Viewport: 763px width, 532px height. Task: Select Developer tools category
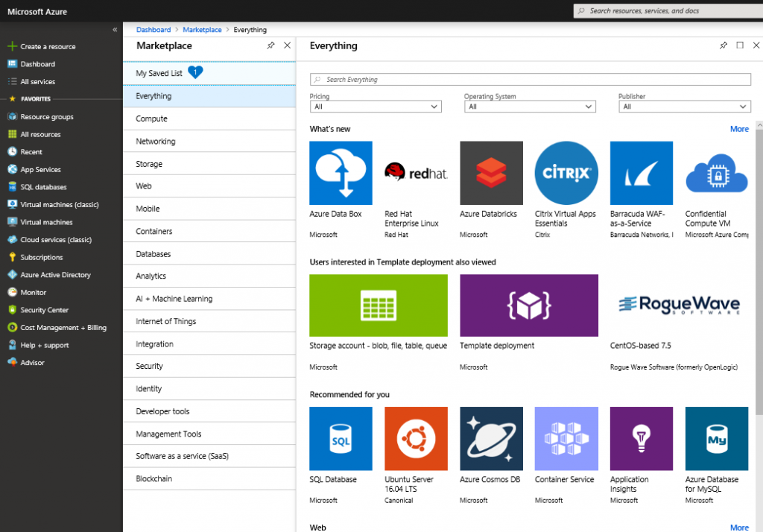(209, 411)
